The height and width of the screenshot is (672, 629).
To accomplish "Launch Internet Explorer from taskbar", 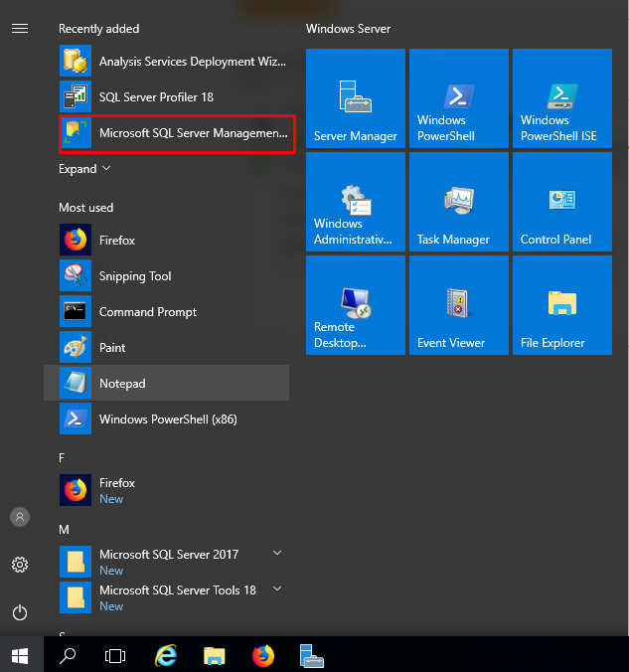I will coord(165,655).
